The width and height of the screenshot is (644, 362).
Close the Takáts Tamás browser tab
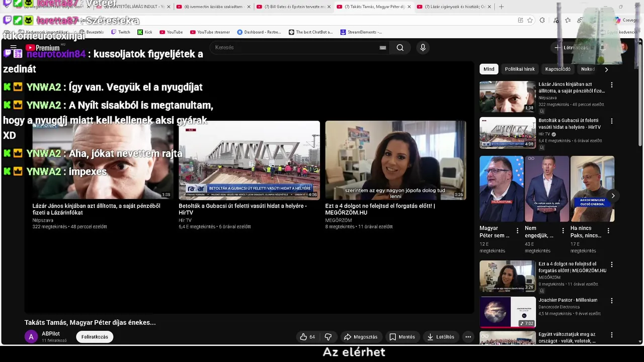click(409, 7)
